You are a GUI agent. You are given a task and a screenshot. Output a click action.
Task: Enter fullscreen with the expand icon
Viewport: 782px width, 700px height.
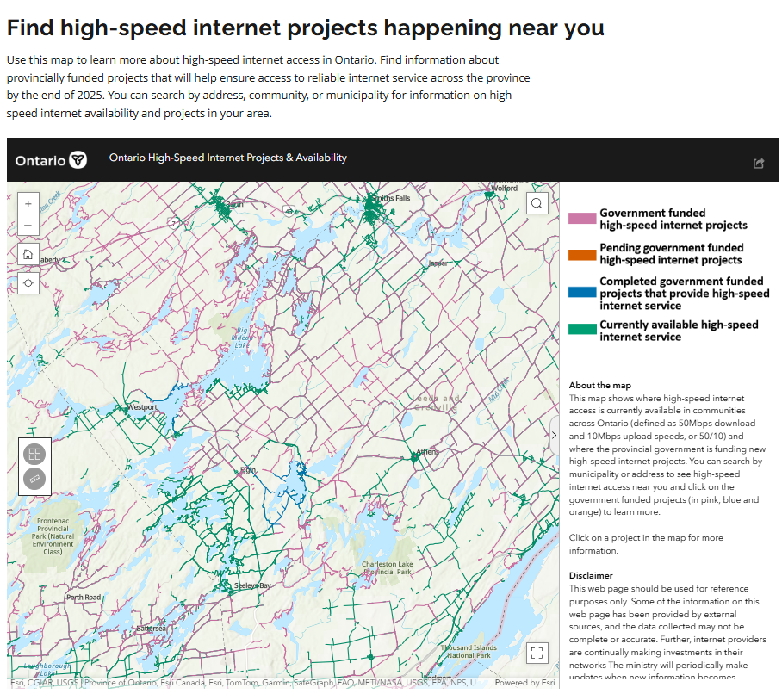537,654
